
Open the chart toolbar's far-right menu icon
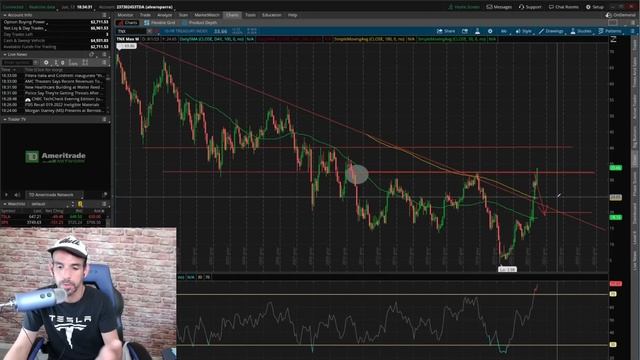coord(632,31)
